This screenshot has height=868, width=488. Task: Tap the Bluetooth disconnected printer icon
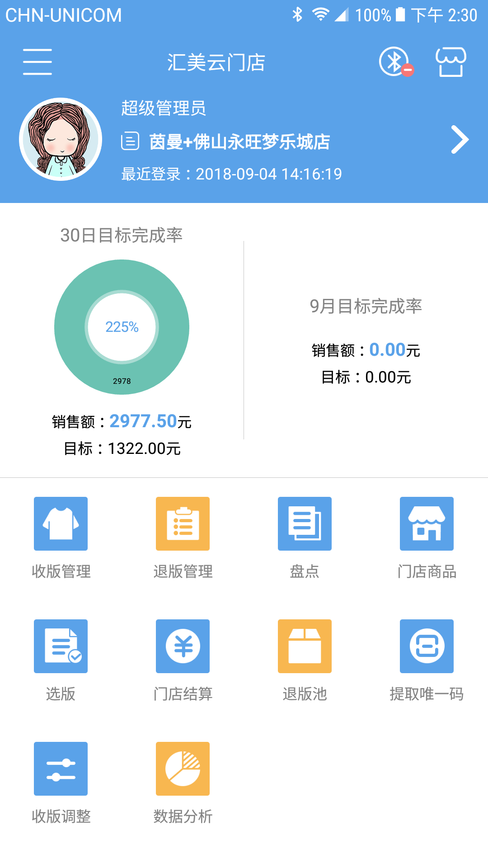[395, 62]
